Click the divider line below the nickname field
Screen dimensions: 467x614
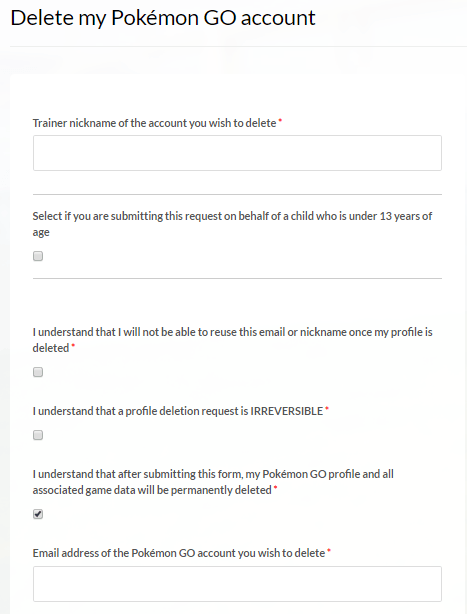click(237, 194)
